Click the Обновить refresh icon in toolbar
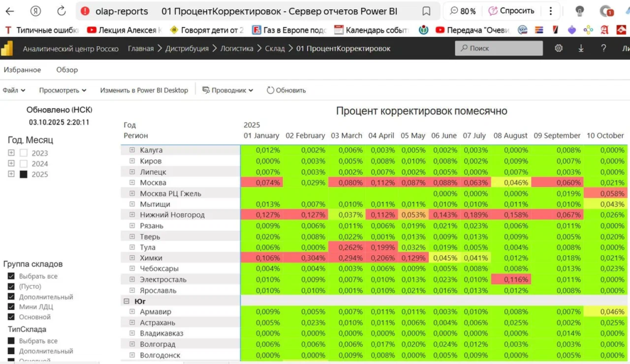 pos(270,90)
